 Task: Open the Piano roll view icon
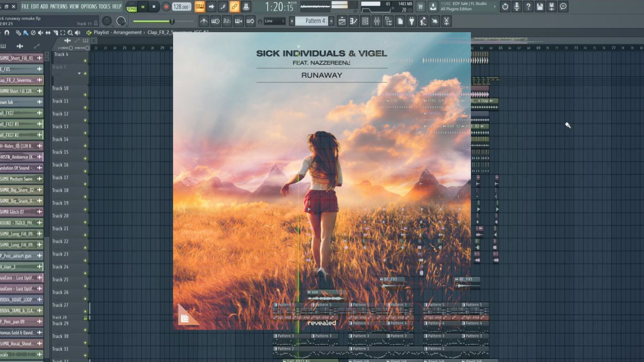(x=353, y=21)
